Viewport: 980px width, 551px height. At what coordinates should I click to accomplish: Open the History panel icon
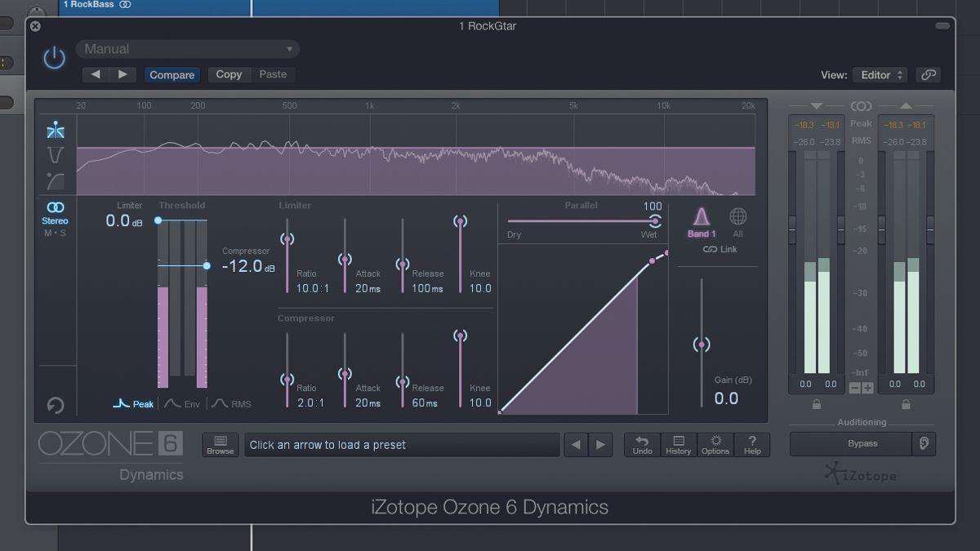pos(679,445)
